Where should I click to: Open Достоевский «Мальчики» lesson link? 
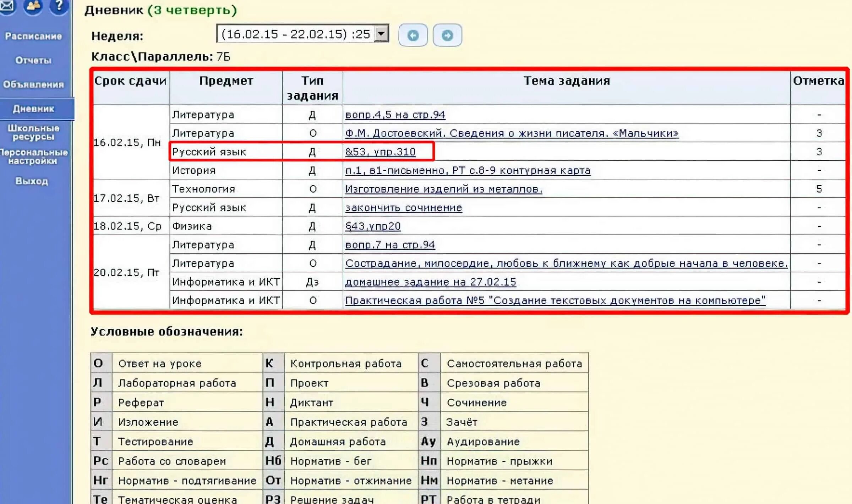pyautogui.click(x=512, y=133)
